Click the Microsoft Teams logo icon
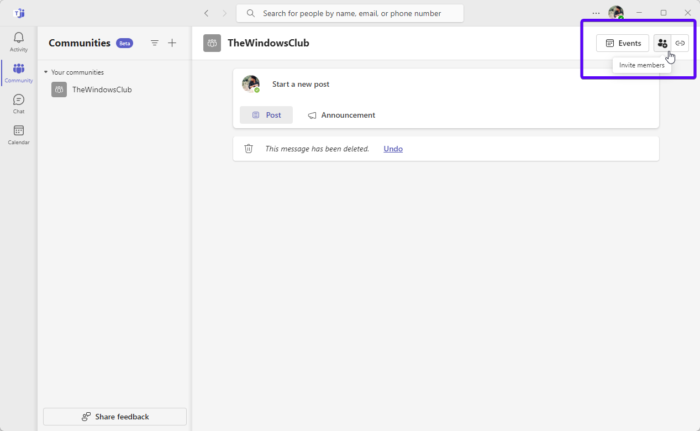 18,13
